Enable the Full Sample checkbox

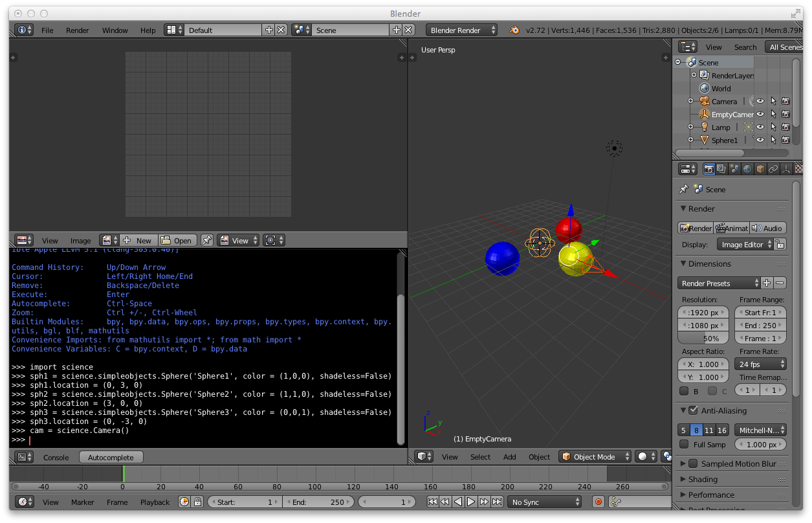click(684, 444)
